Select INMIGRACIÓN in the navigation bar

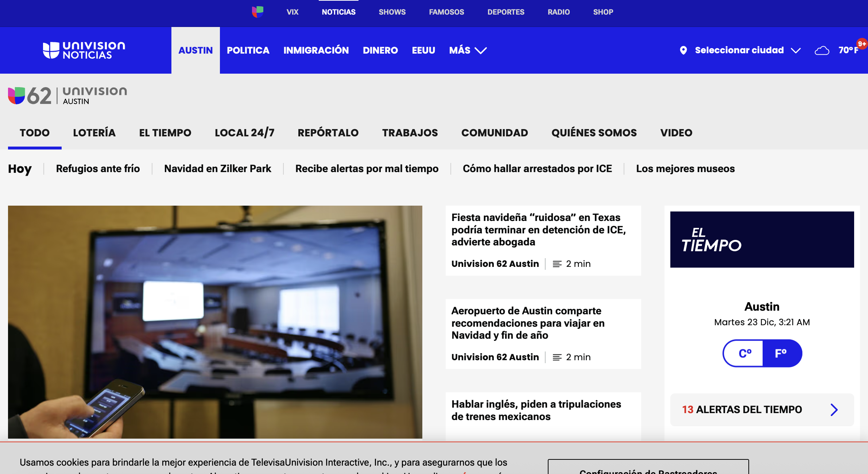click(316, 50)
